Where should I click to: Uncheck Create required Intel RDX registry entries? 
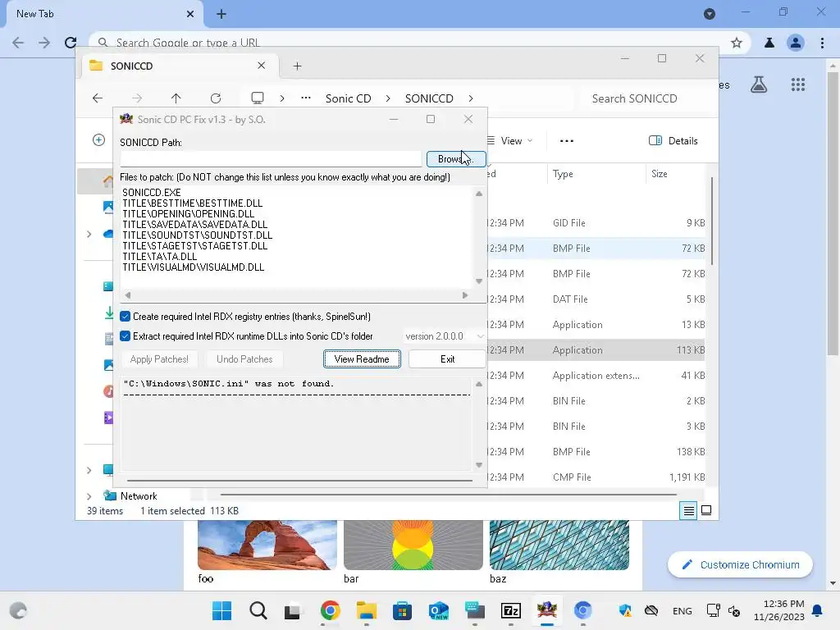pyautogui.click(x=125, y=317)
